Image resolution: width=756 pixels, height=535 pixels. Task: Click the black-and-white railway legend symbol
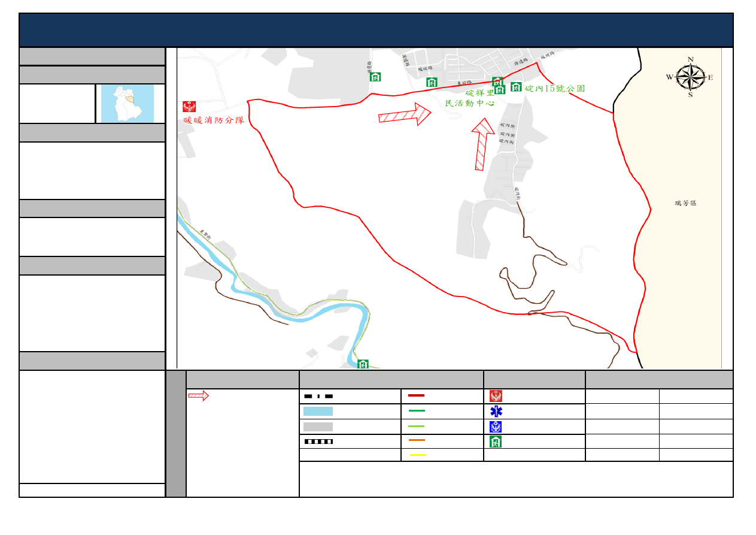[318, 442]
